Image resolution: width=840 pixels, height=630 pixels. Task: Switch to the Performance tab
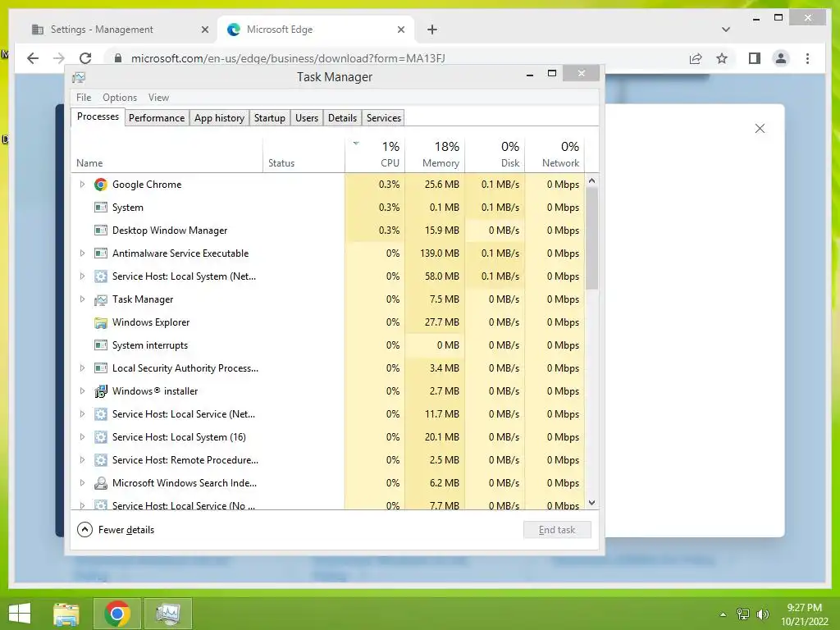pos(157,118)
